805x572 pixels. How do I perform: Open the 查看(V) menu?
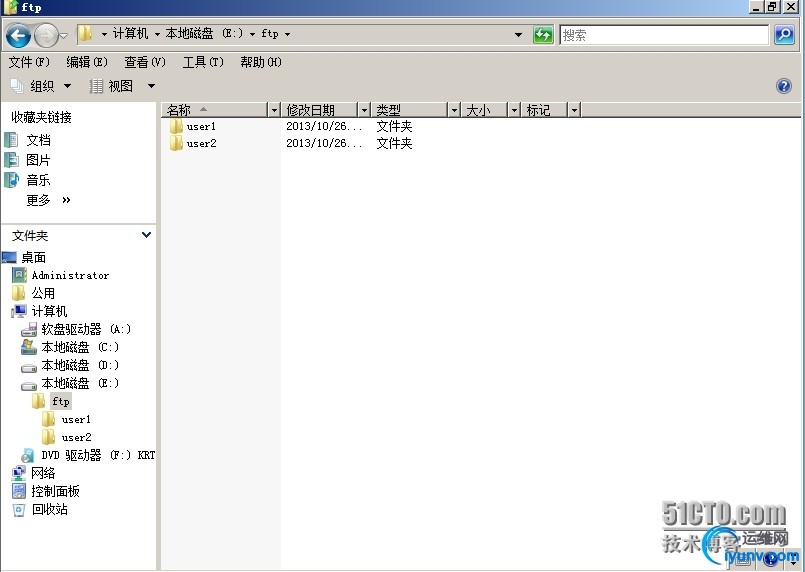click(145, 62)
